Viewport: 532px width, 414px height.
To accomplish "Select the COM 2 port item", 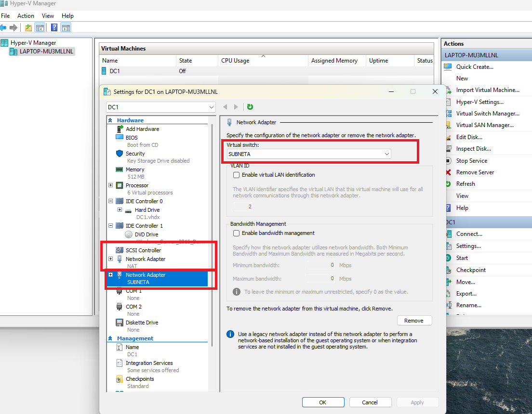I will [x=133, y=307].
